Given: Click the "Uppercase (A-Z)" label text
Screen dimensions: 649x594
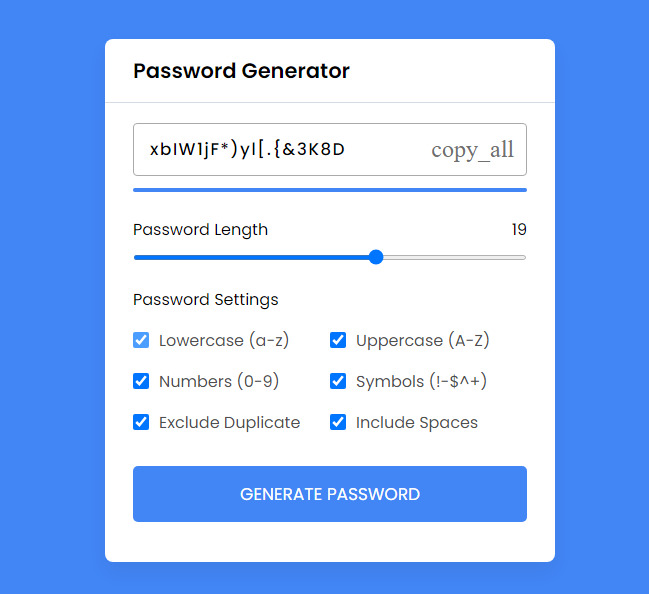Looking at the screenshot, I should coord(422,340).
